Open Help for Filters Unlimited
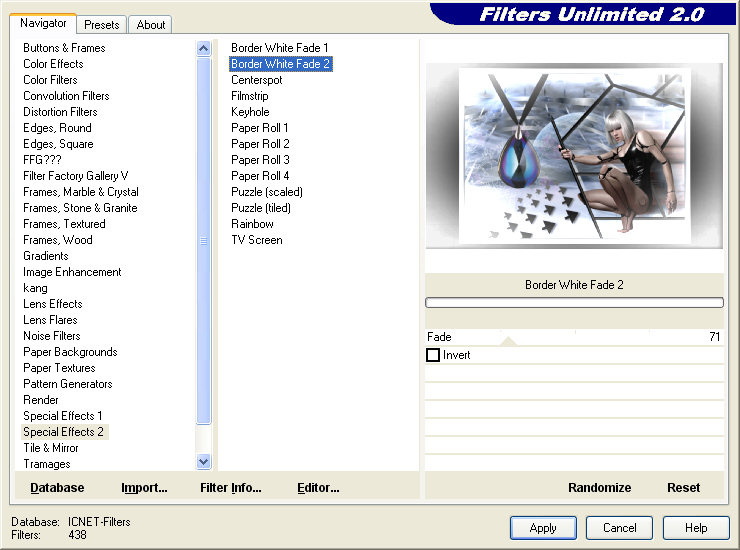Viewport: 740px width, 550px height. [x=696, y=528]
